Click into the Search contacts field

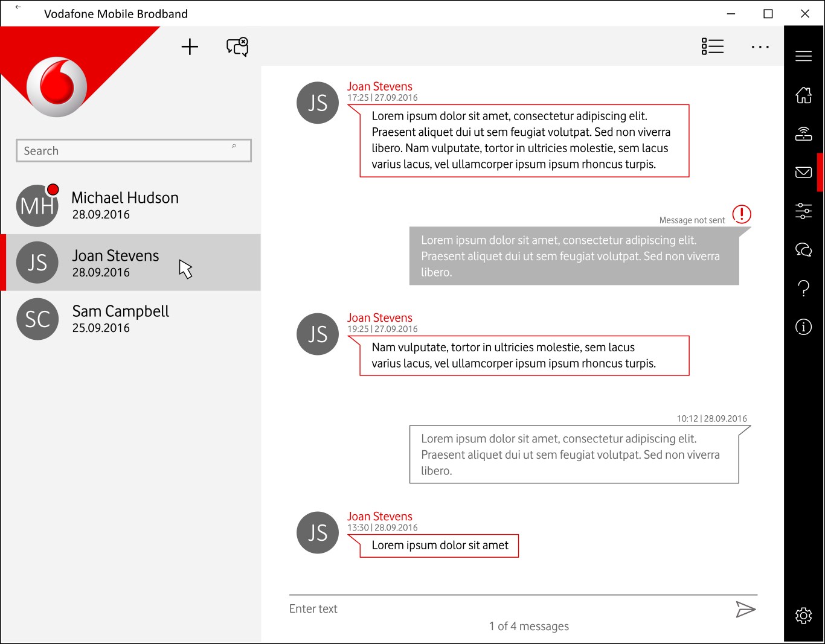(133, 150)
